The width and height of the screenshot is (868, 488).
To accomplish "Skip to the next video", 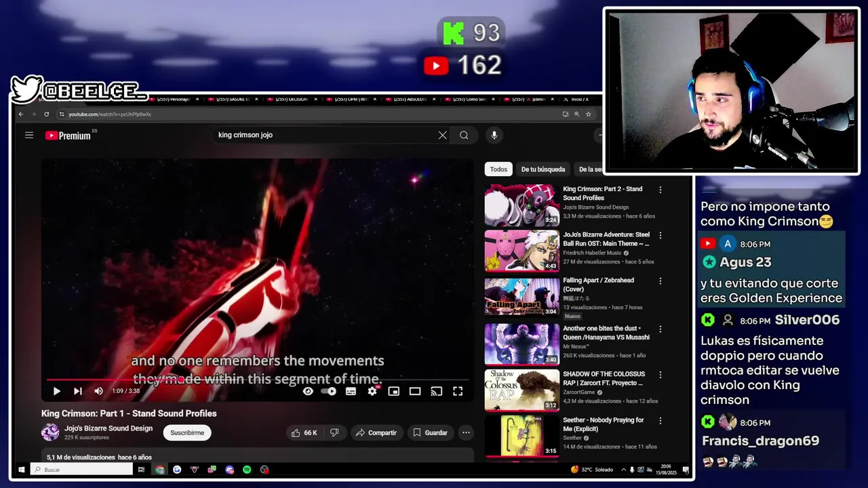I will 78,391.
